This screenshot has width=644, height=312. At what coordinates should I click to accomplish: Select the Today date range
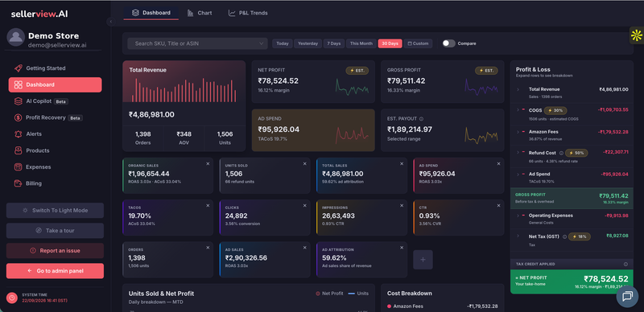[x=283, y=43]
